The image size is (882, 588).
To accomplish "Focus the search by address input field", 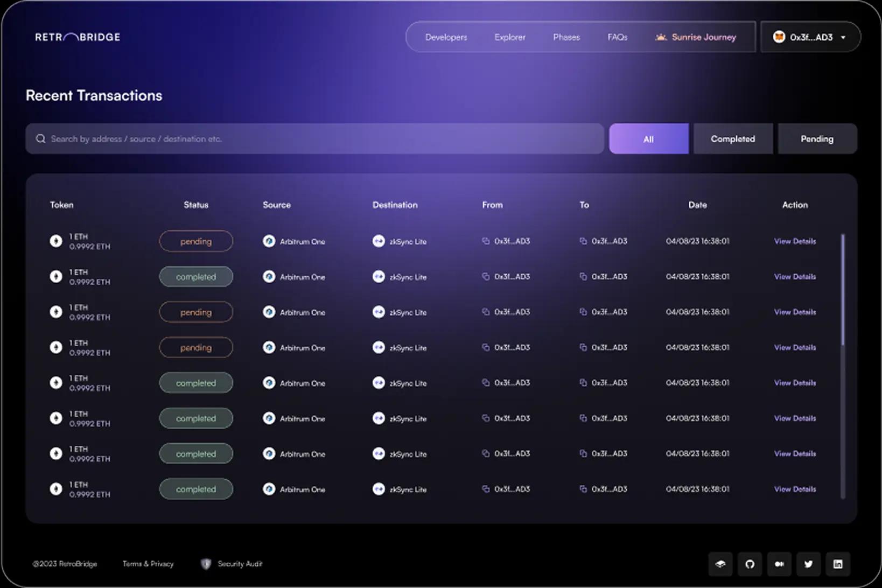I will point(315,138).
